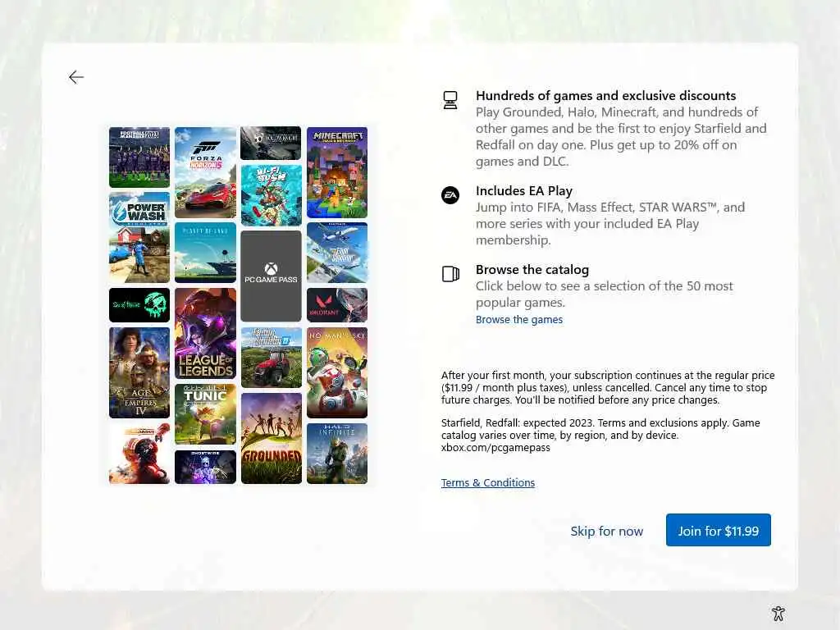Open the Terms & Conditions link
Image resolution: width=840 pixels, height=630 pixels.
click(x=487, y=482)
